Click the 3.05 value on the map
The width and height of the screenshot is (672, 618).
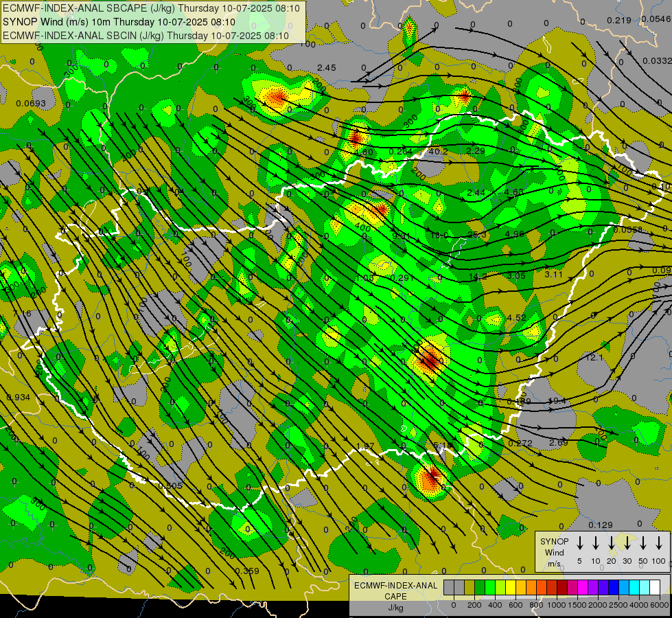click(515, 276)
